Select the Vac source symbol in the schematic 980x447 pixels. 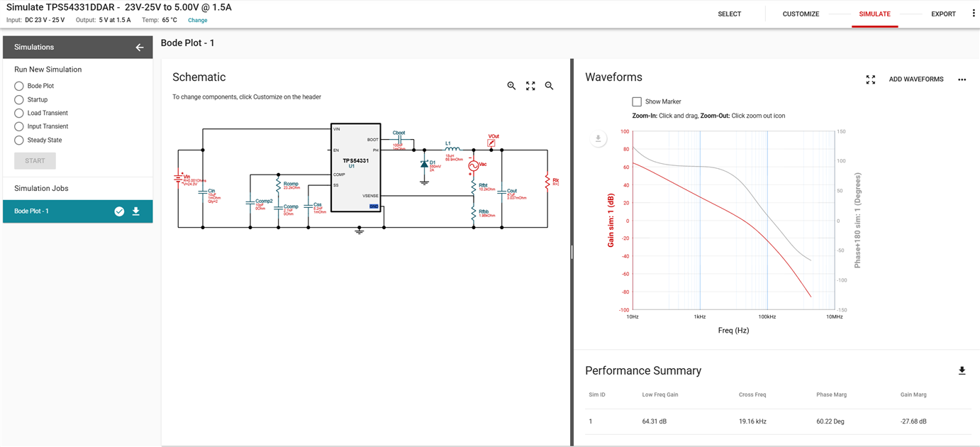(x=473, y=165)
